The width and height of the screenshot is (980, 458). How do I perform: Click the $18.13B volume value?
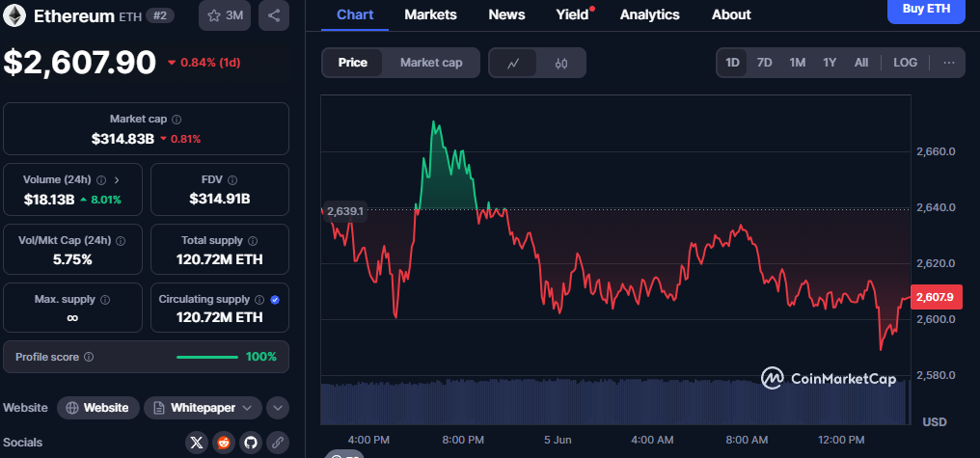coord(49,200)
